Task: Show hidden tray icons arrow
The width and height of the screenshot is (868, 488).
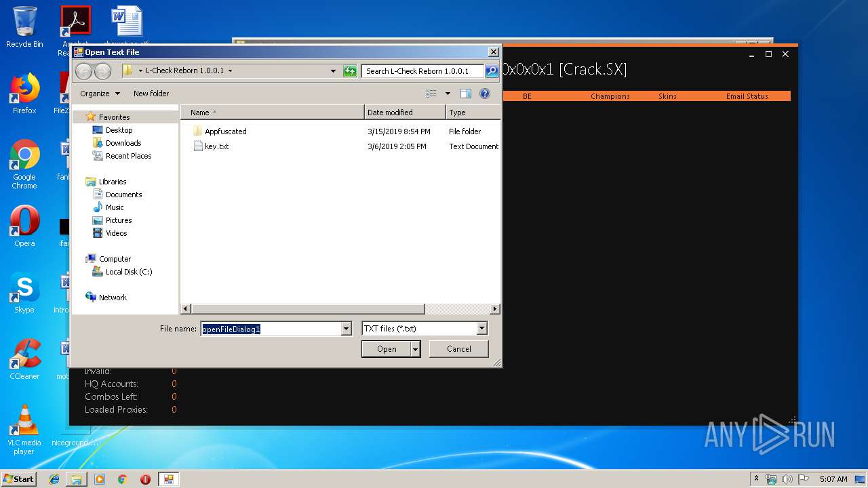Action: (x=757, y=479)
